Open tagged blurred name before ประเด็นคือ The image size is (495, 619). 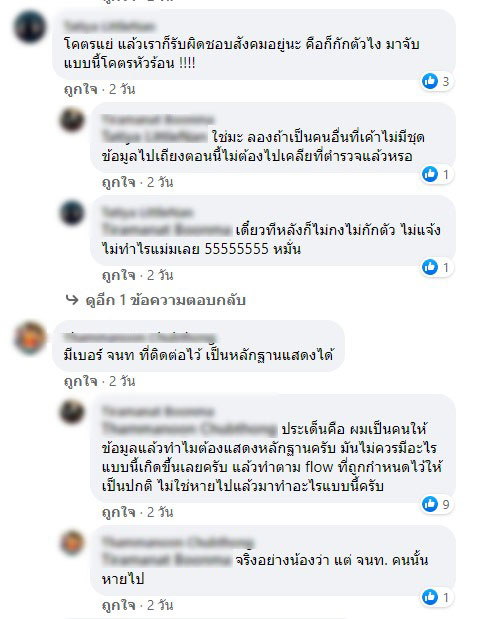tap(189, 429)
